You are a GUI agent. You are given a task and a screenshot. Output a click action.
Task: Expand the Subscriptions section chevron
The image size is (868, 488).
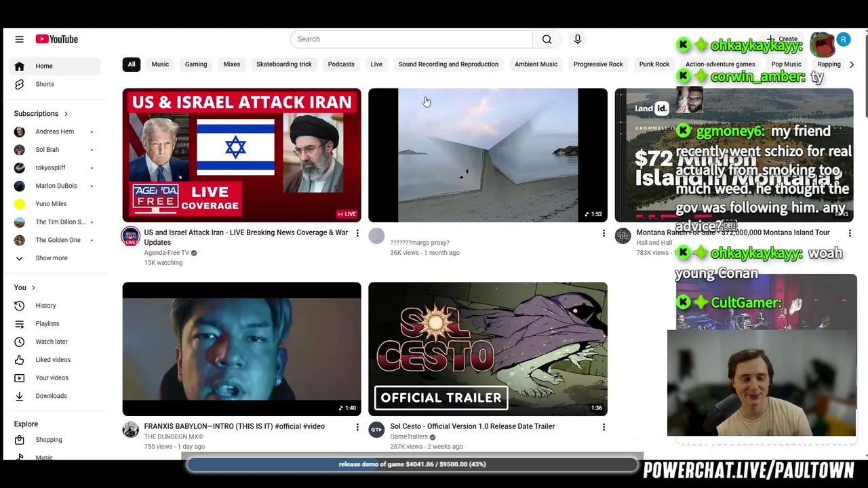66,114
